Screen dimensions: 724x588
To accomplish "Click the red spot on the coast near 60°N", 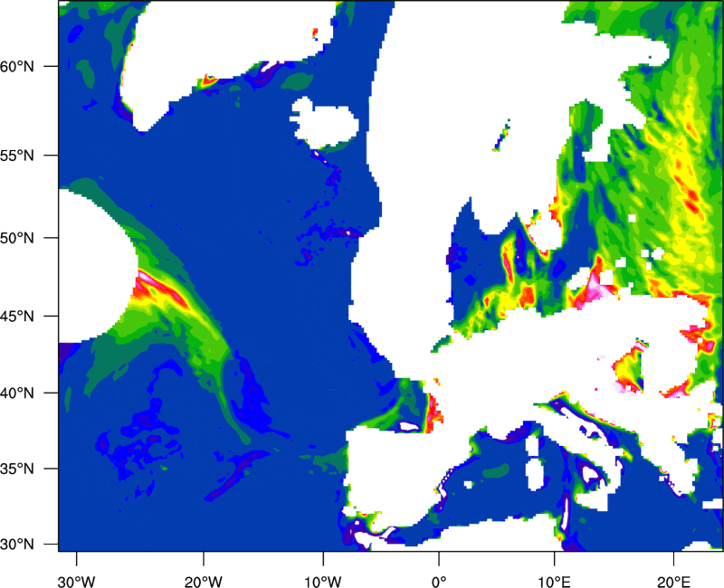I will tap(209, 81).
